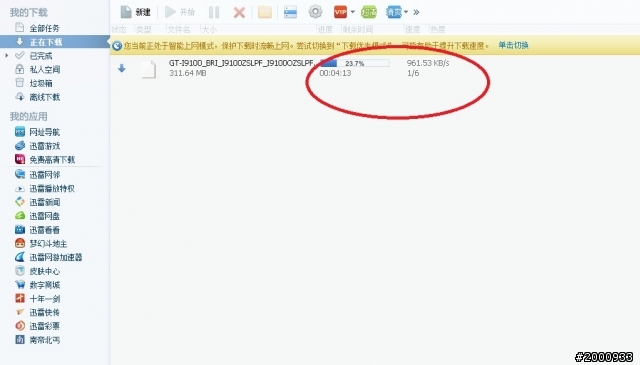This screenshot has width=640, height=365.
Task: Click the 00:04:13 remaining time text
Action: point(335,73)
